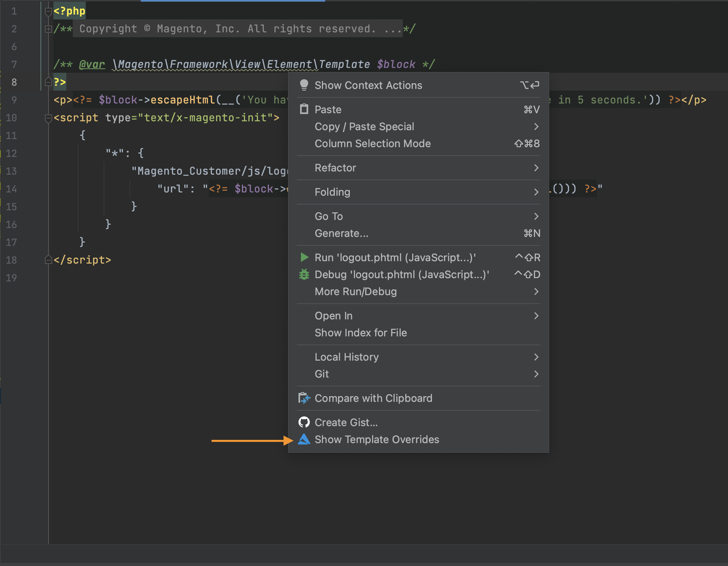Click the "url" key on line 14

(173, 189)
